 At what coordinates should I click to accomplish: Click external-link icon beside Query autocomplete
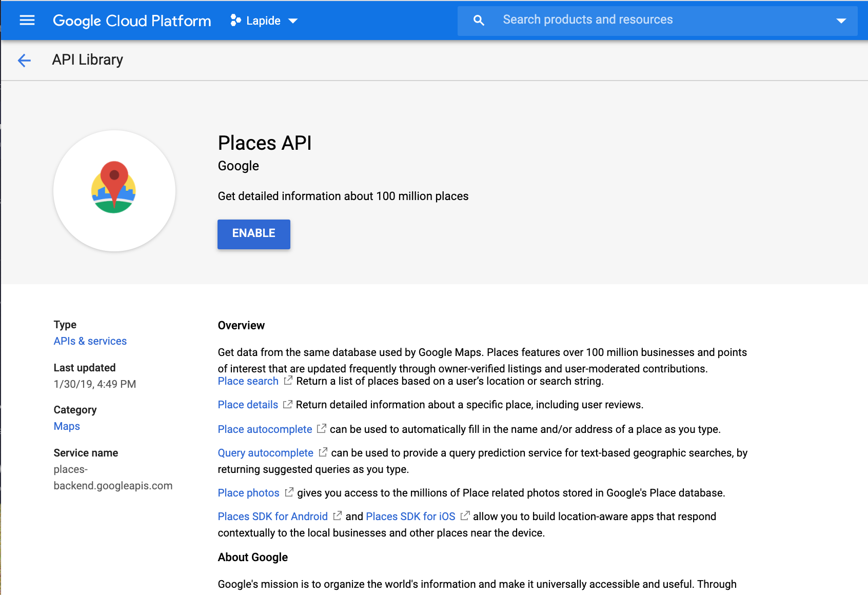(323, 452)
